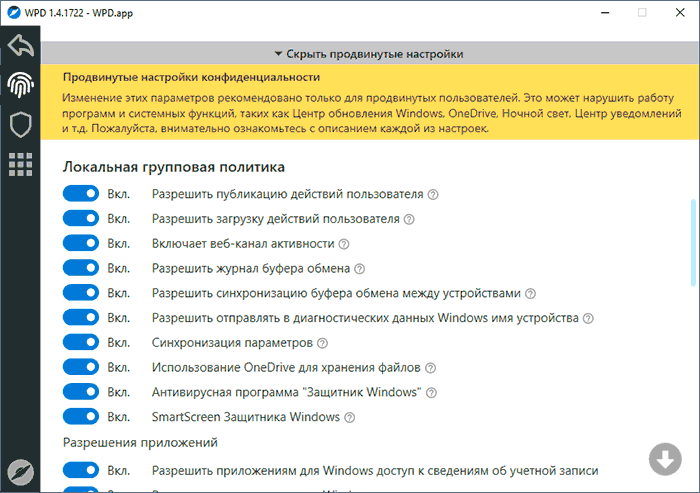Click Разрешить загрузку действий пользователя label
Screen dimensions: 700x493
point(275,218)
